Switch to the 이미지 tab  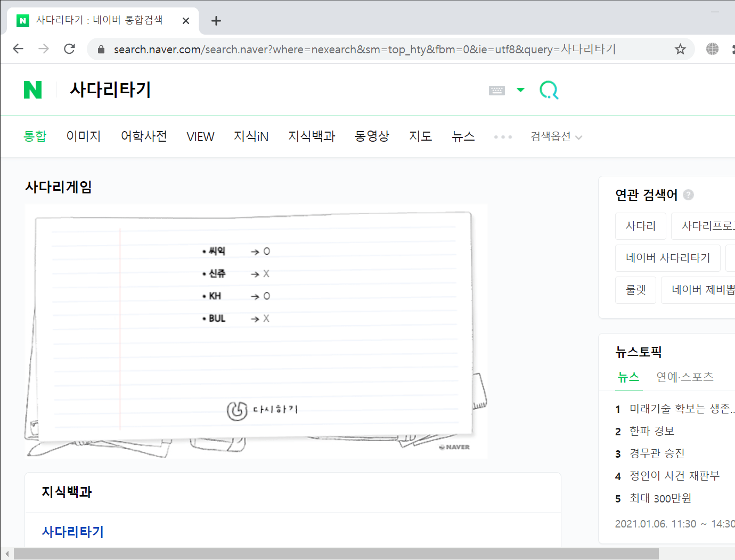pos(84,136)
